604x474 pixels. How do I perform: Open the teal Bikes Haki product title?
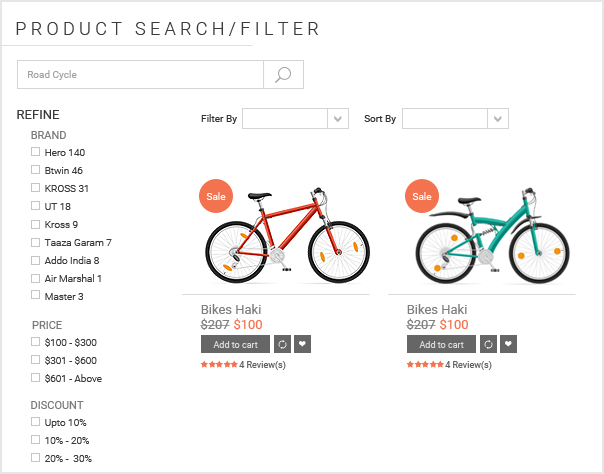coord(437,310)
